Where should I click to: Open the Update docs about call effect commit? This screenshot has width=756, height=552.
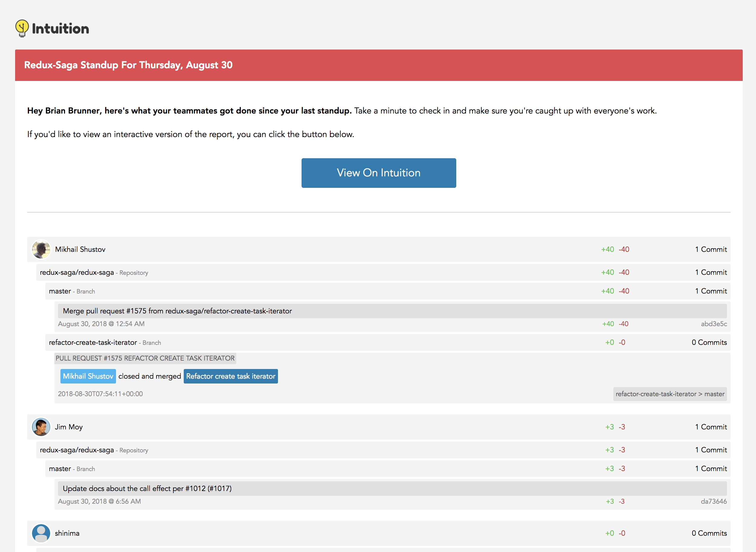[147, 489]
